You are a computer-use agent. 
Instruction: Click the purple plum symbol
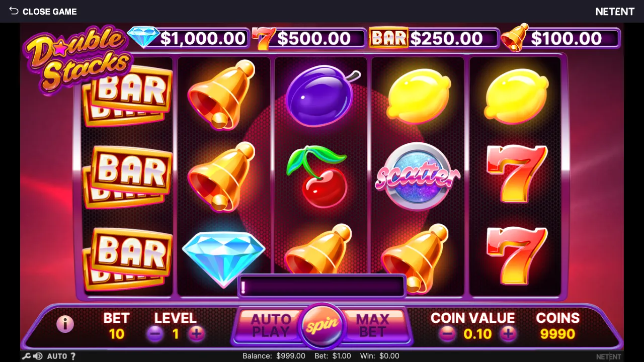(321, 96)
